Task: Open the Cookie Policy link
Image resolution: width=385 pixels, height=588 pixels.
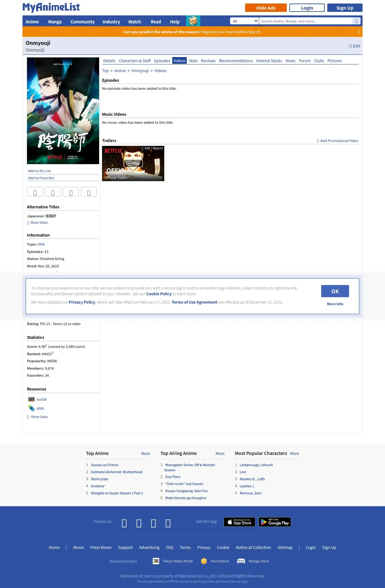Action: click(x=159, y=294)
